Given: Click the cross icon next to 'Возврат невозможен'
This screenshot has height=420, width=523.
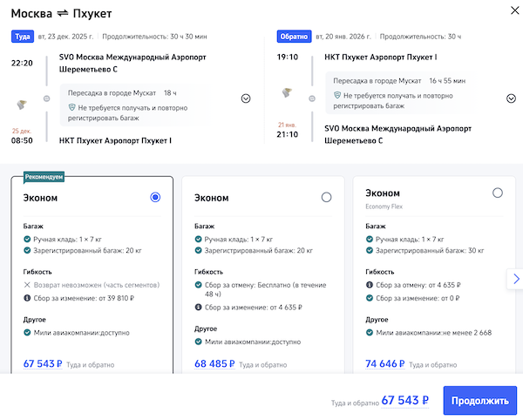Looking at the screenshot, I should pos(27,284).
